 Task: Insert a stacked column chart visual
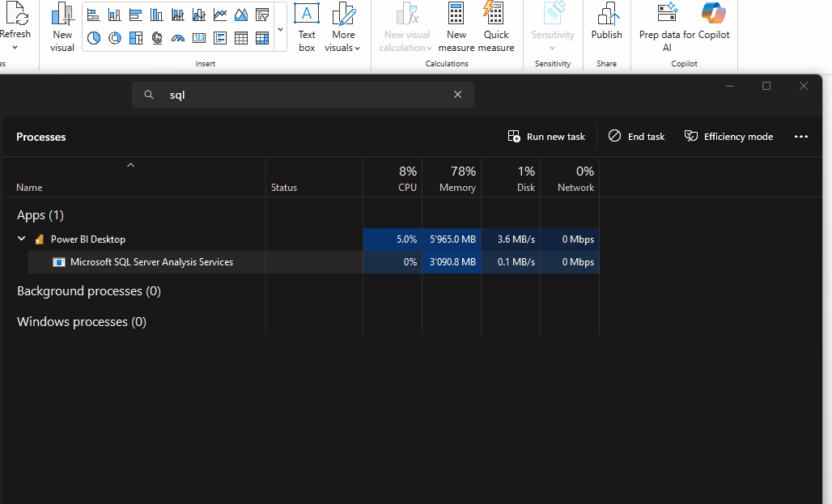(115, 15)
